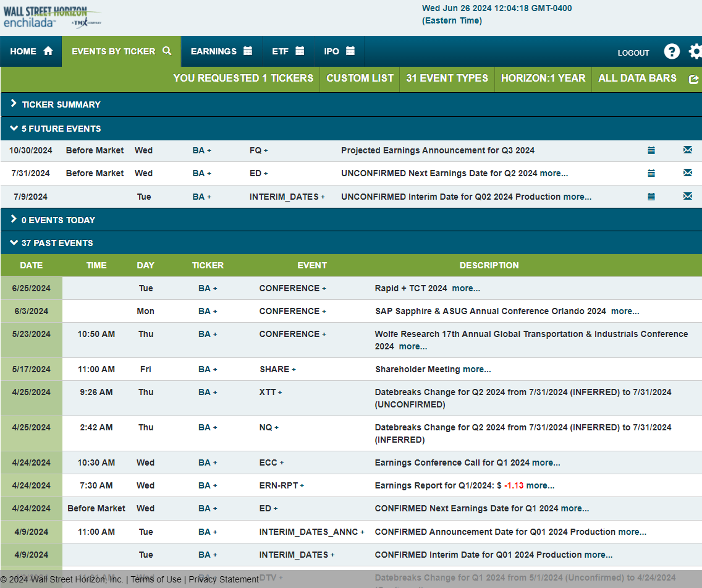This screenshot has height=588, width=702.
Task: Open the Custom List option
Action: click(360, 79)
